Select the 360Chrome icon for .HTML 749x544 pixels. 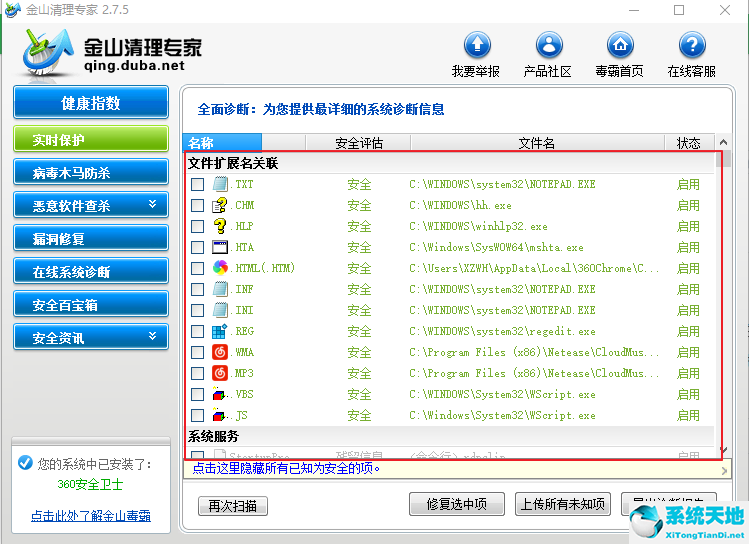pyautogui.click(x=220, y=268)
